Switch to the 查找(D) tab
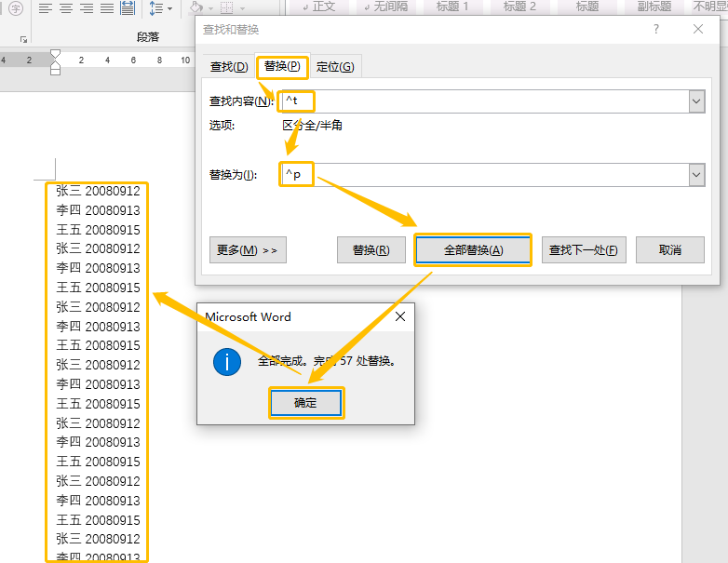The width and height of the screenshot is (728, 563). pyautogui.click(x=229, y=67)
